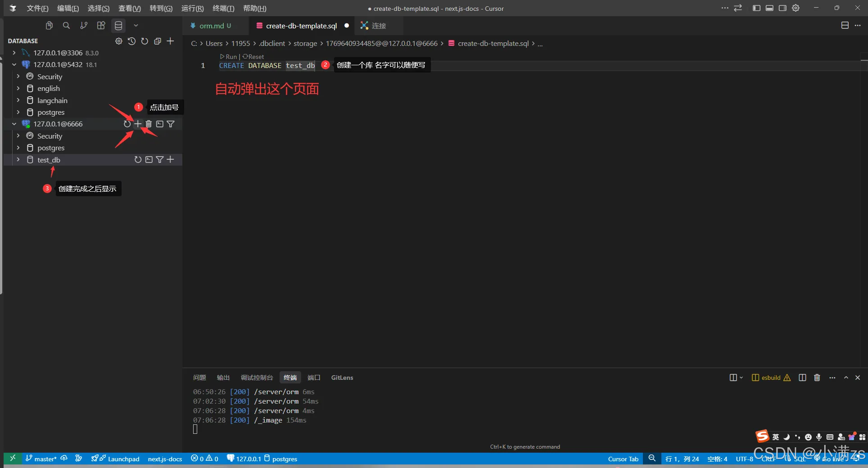Open the Explorer files icon in sidebar

point(50,26)
